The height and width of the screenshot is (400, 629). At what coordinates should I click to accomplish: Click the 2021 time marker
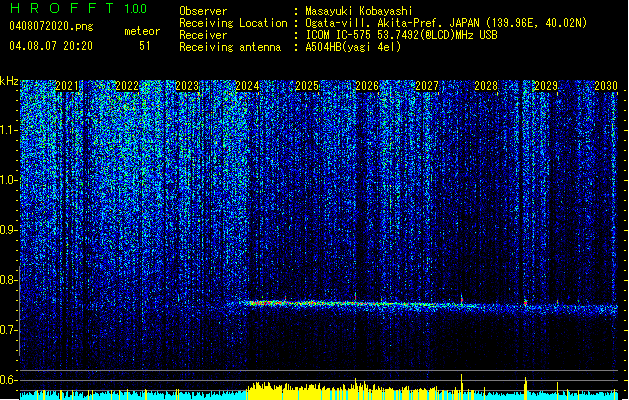[67, 86]
